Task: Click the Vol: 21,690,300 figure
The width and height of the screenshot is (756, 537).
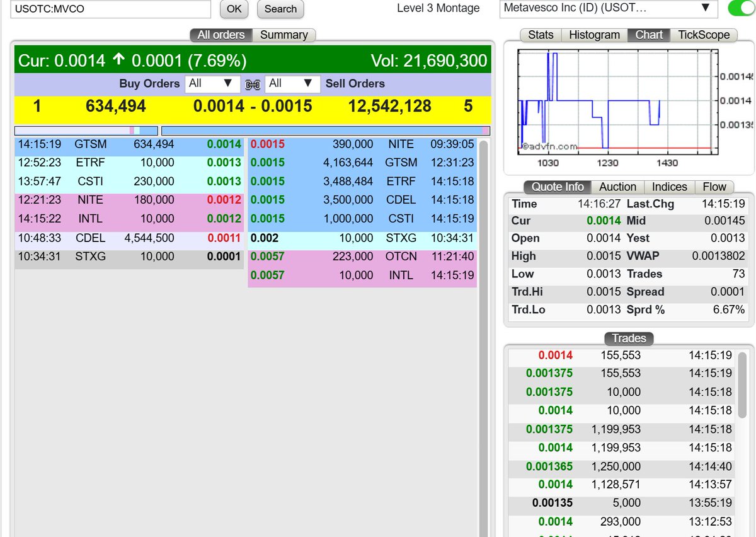Action: (x=430, y=61)
